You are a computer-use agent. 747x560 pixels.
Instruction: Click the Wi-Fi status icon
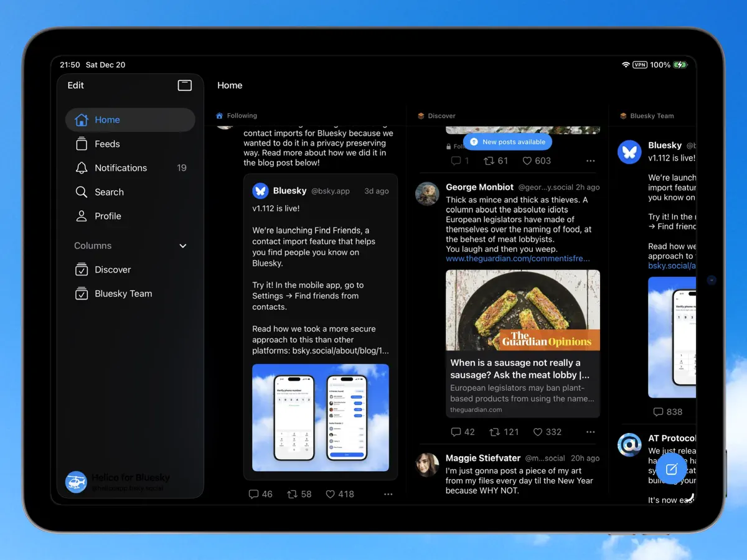click(x=626, y=65)
